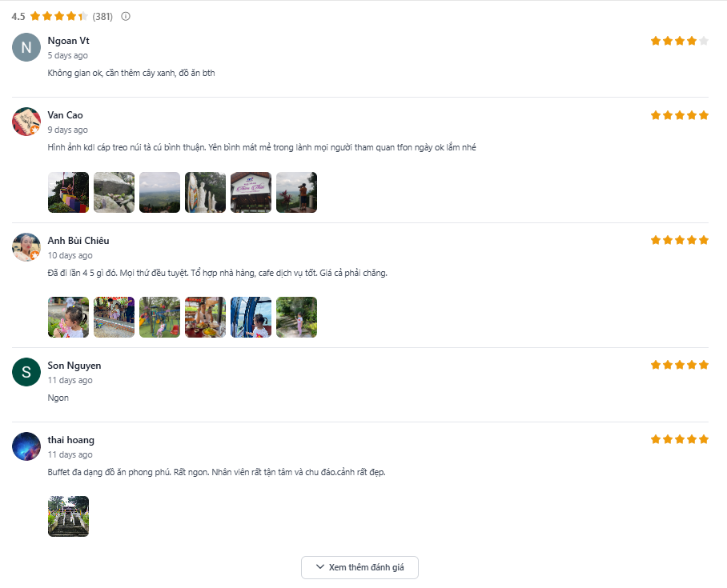
Task: Expand more reviews with Xem thêm đánh giá
Action: pos(359,567)
